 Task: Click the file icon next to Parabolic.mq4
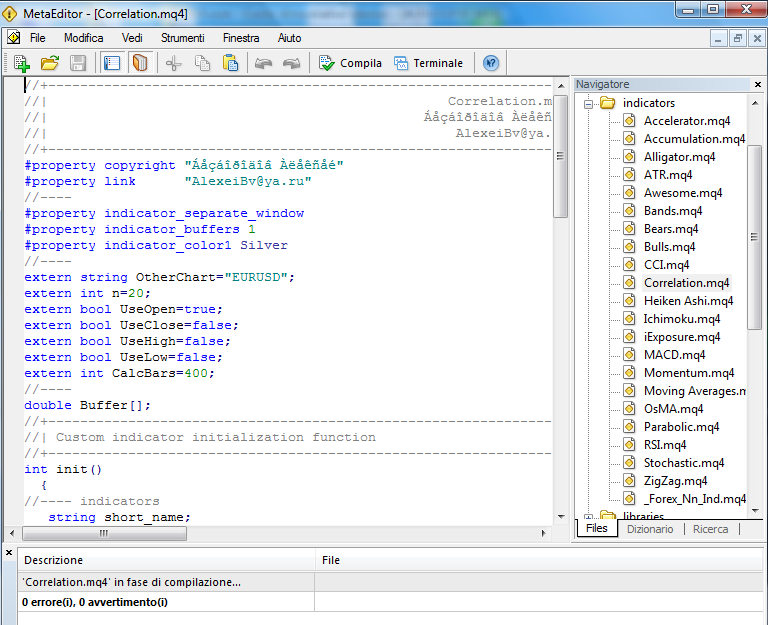coord(629,426)
